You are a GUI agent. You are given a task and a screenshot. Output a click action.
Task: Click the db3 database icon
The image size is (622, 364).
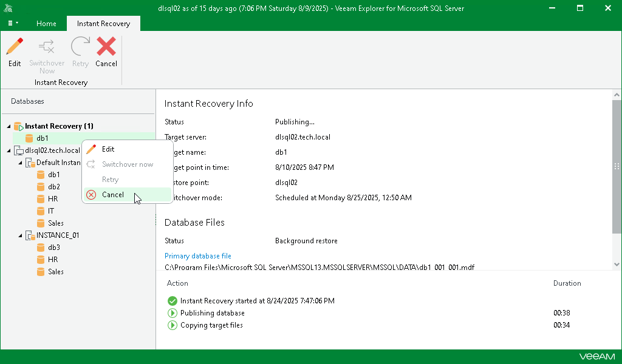click(41, 248)
